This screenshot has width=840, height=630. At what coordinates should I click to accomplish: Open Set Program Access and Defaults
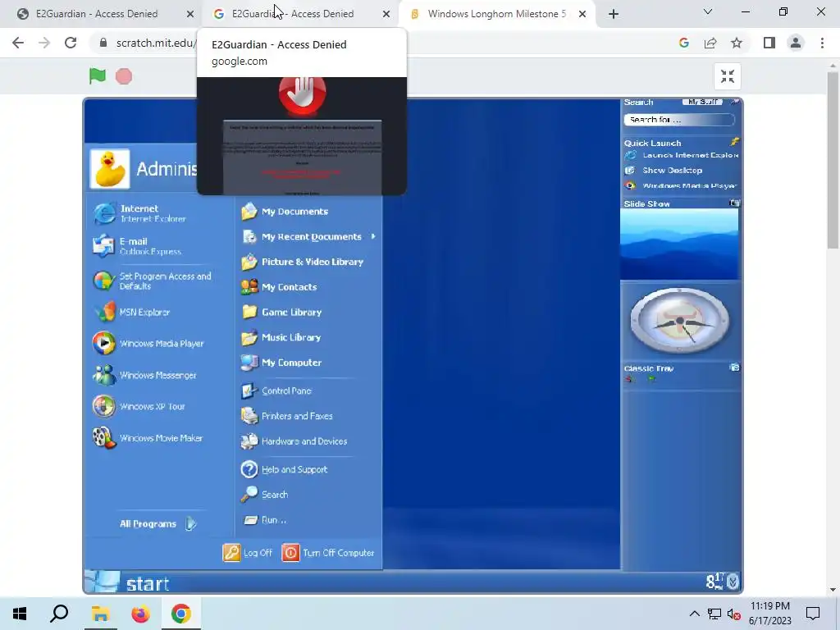[x=152, y=281]
